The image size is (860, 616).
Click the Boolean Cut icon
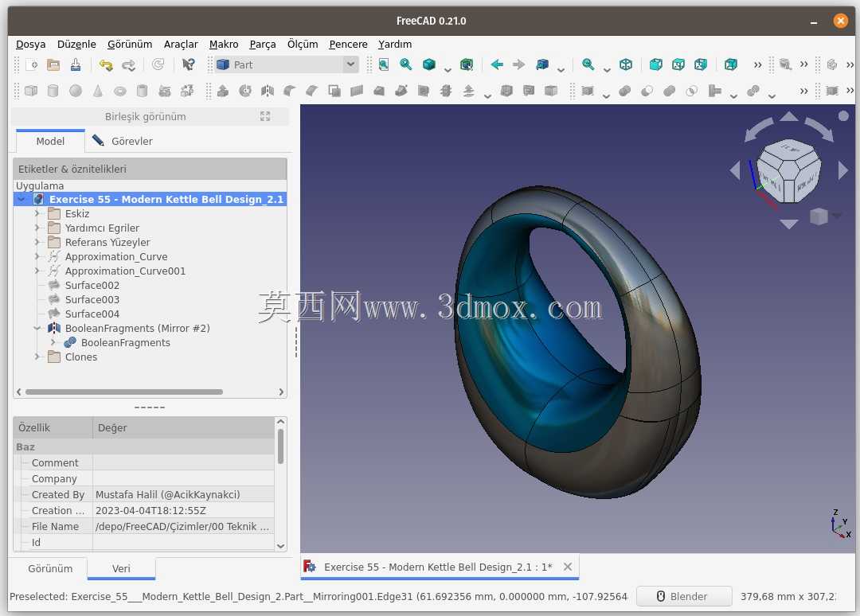(647, 91)
